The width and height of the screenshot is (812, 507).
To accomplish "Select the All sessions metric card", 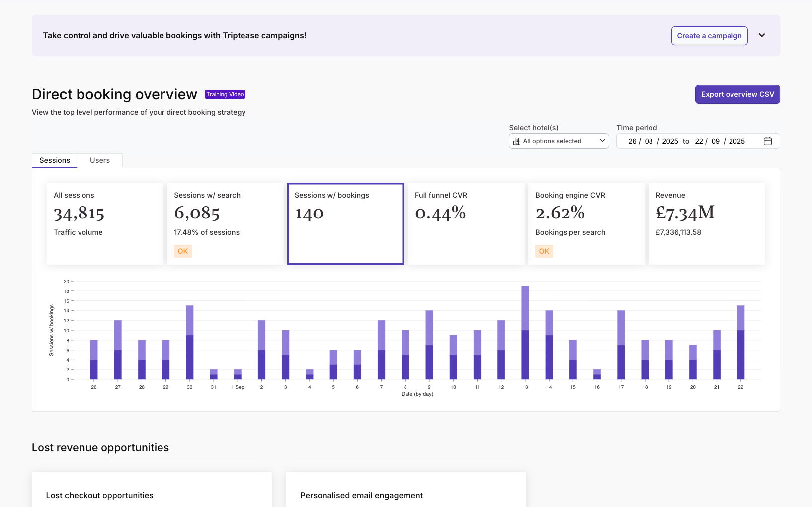I will tap(105, 223).
